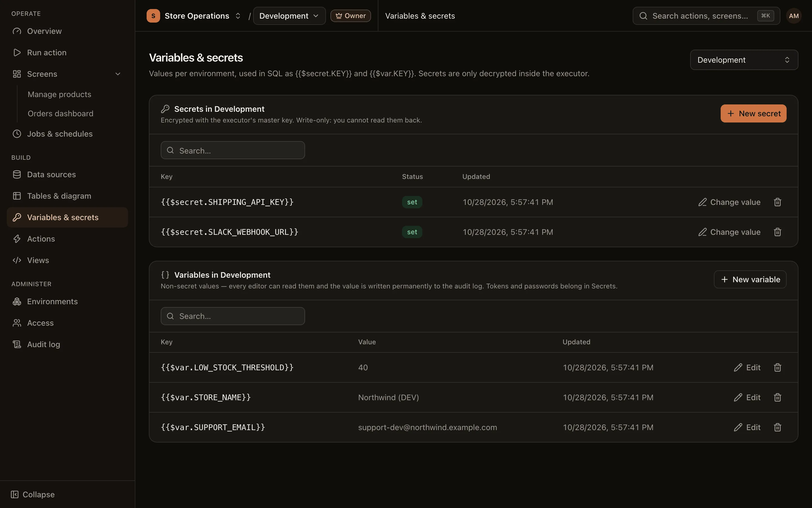Image resolution: width=812 pixels, height=508 pixels.
Task: Delete STORE_NAME variable with trash icon
Action: [x=777, y=397]
